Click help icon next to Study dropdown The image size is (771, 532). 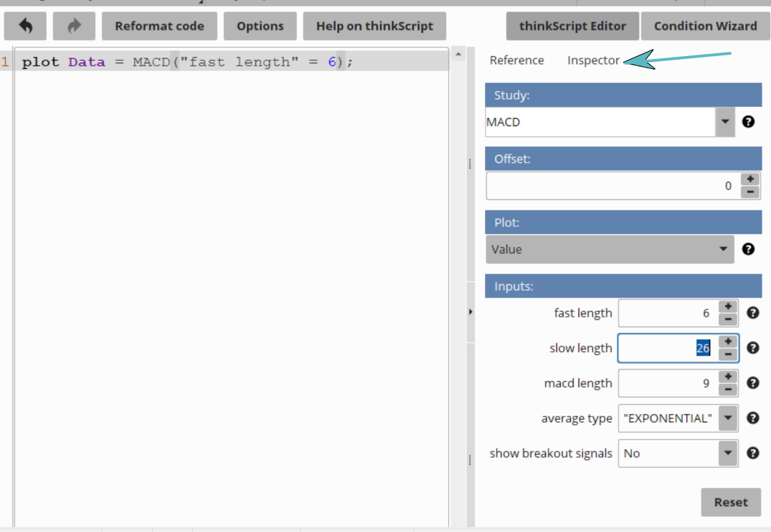tap(748, 122)
